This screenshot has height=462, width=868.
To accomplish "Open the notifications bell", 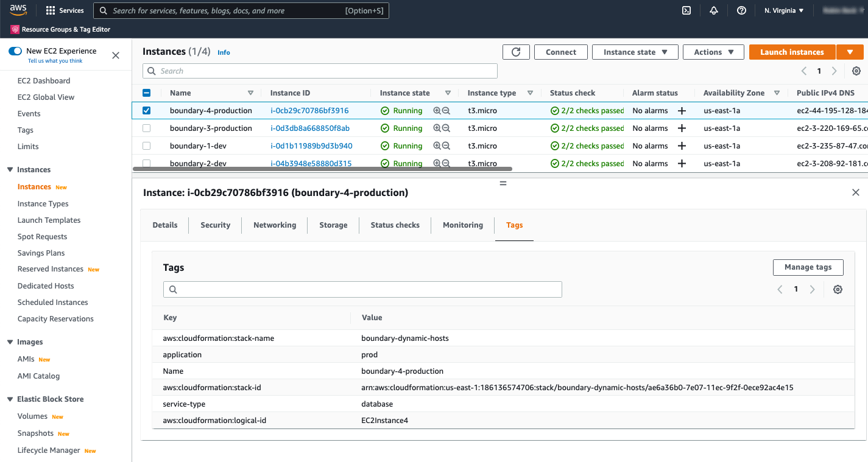I will click(714, 10).
